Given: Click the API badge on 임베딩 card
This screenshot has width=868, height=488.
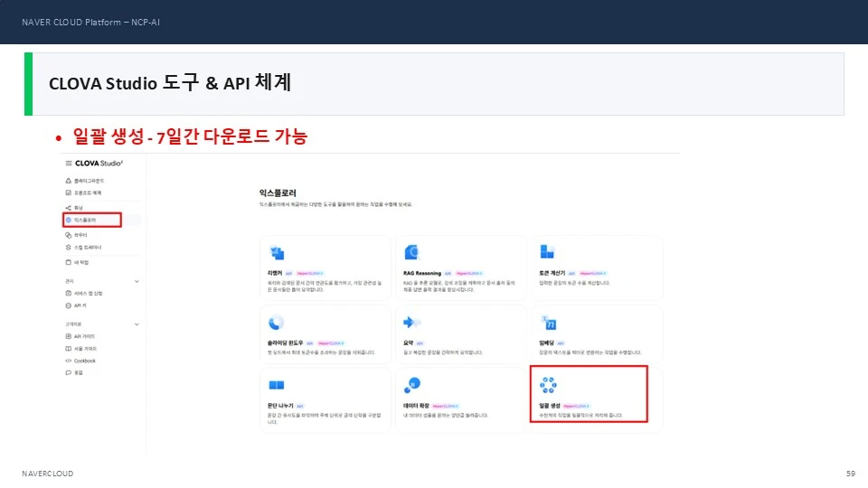Looking at the screenshot, I should (561, 343).
